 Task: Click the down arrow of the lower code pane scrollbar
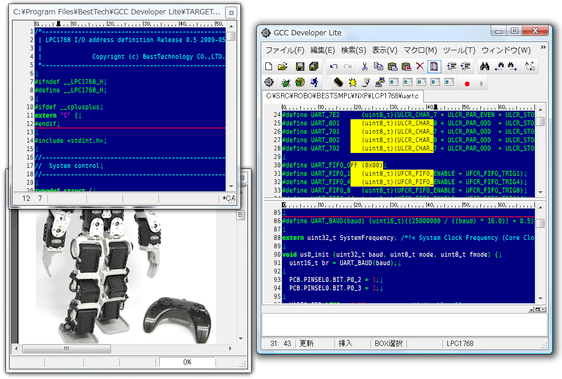pyautogui.click(x=540, y=298)
